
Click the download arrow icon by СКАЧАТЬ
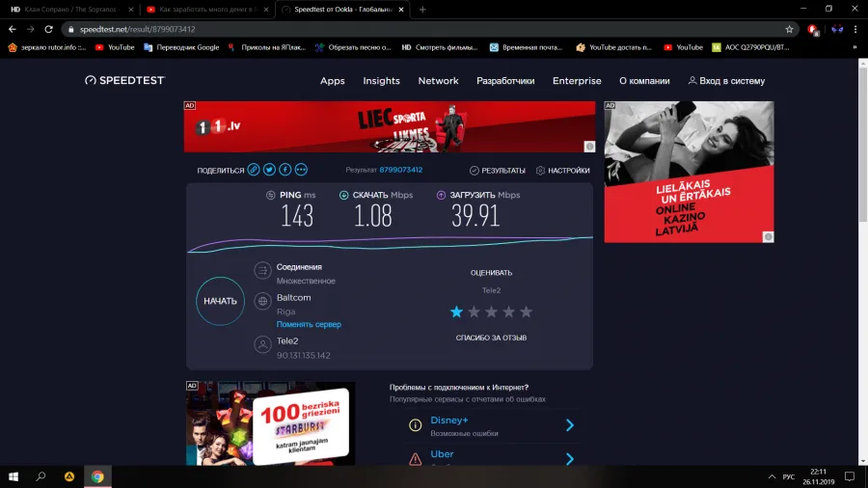pyautogui.click(x=343, y=195)
